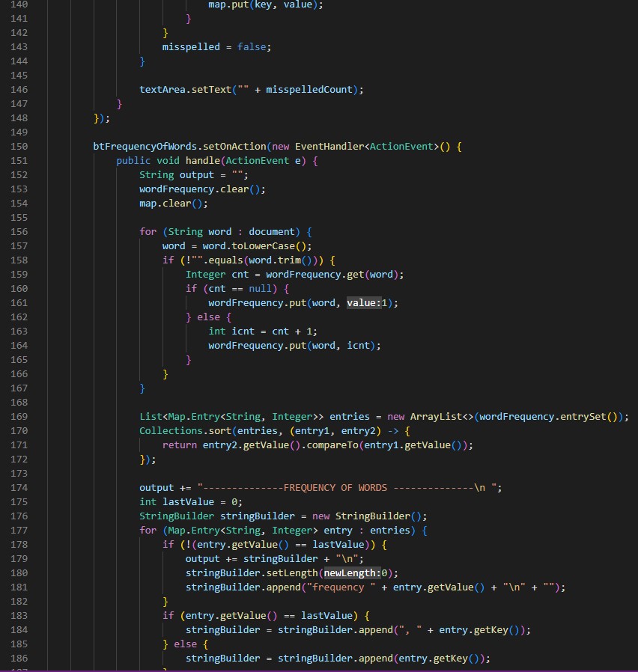Click 'misspelledCount' on line 146
The height and width of the screenshot is (672, 638).
tap(309, 90)
